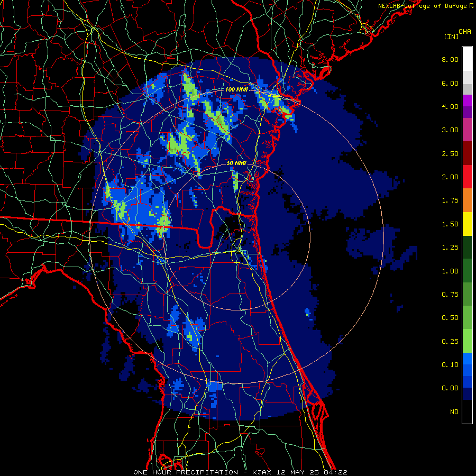Click the 100 NMI range ring label
Image resolution: width=476 pixels, height=476 pixels.
click(x=236, y=89)
